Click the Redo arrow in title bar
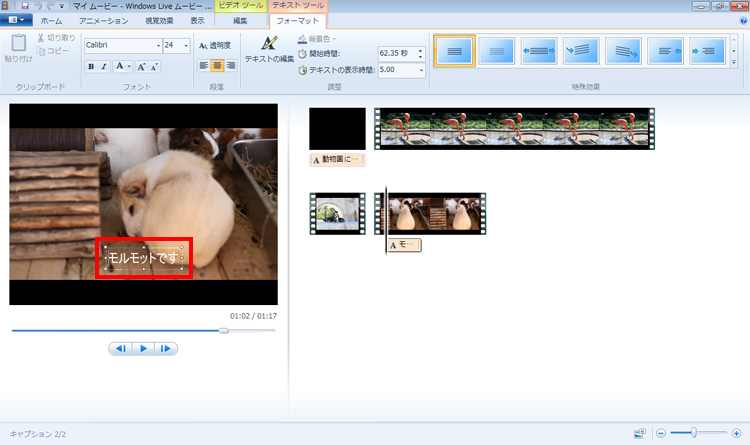Viewport: 750px width, 445px height. 50,6
